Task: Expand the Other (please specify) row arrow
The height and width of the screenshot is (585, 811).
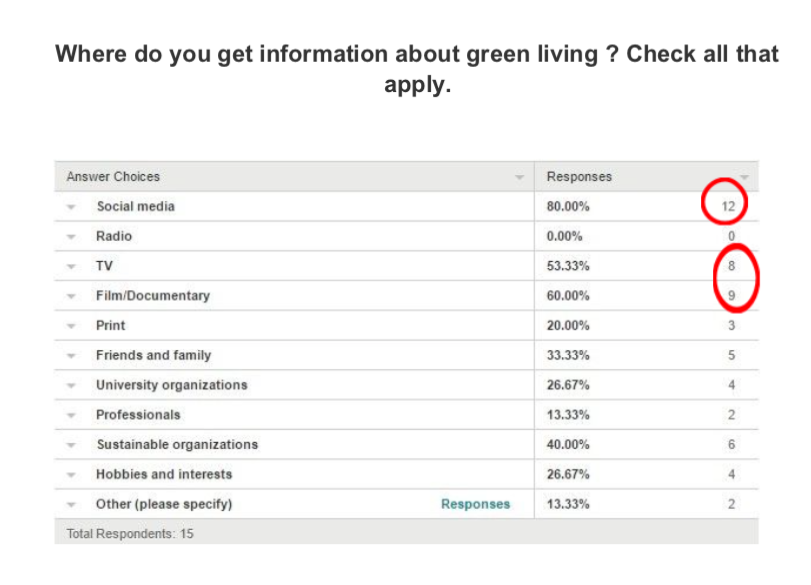Action: coord(71,505)
